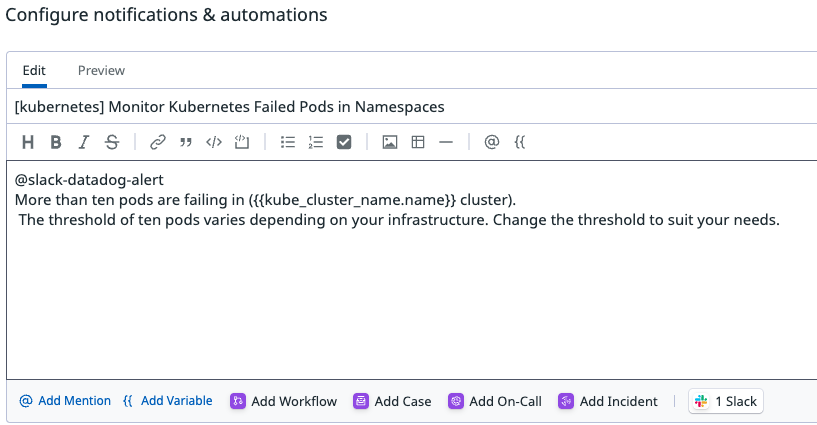Insert a block quote

[185, 142]
